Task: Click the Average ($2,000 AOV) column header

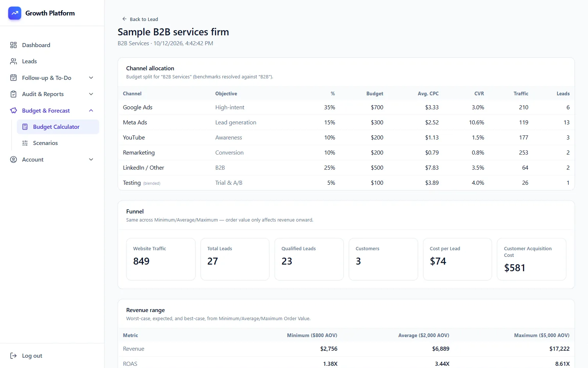Action: point(424,335)
